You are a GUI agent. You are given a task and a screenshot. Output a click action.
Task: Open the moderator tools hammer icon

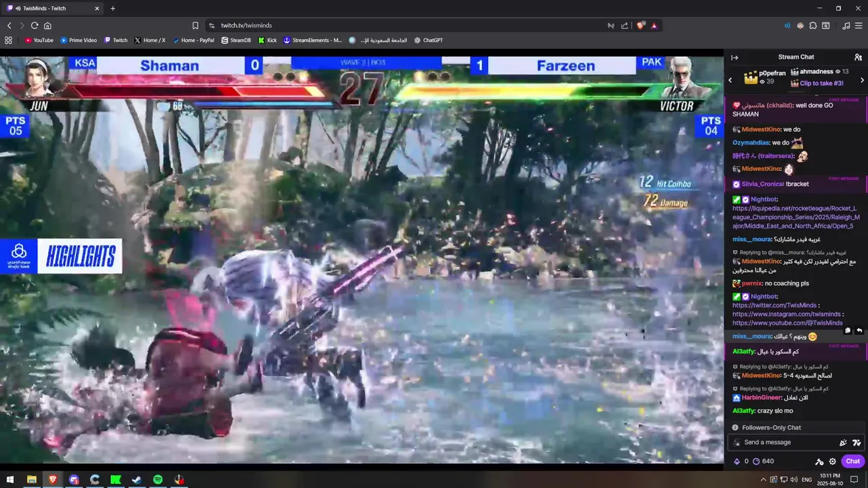click(819, 462)
